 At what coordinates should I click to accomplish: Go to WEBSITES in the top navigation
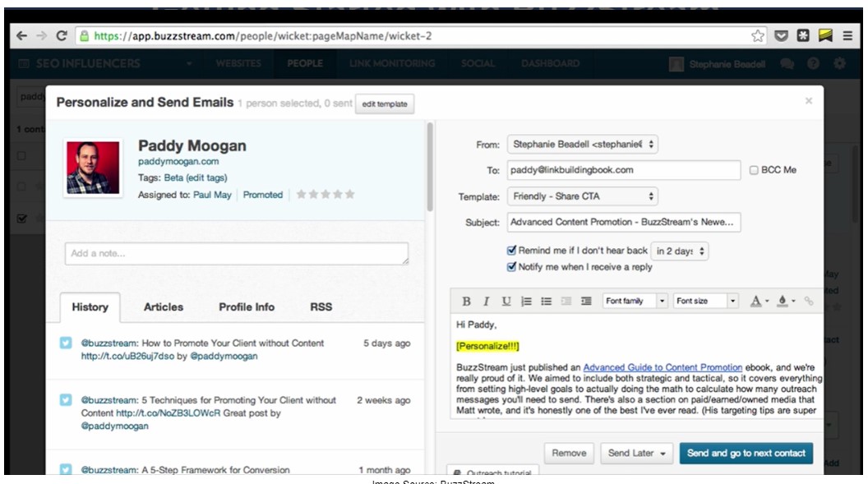pyautogui.click(x=238, y=63)
